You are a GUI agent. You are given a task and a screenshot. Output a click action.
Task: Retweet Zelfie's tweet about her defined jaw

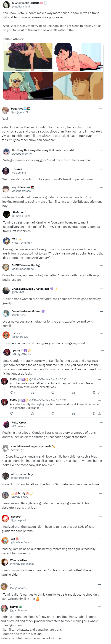click(x=32, y=393)
